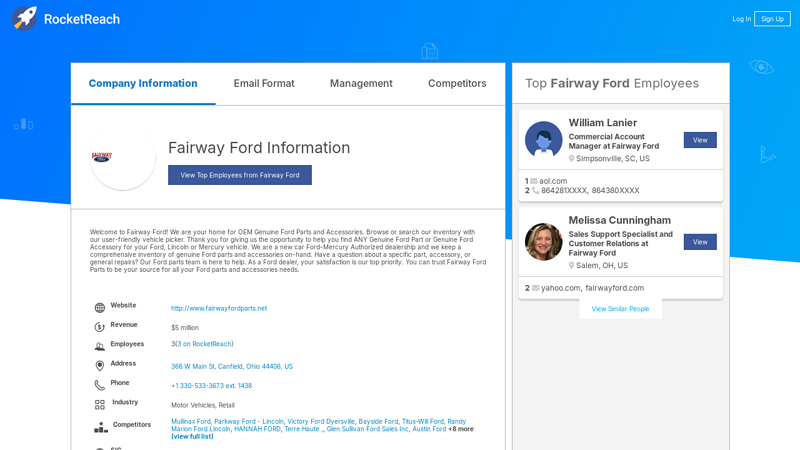Open the 366 W Main St address link
Image resolution: width=800 pixels, height=450 pixels.
tap(232, 366)
